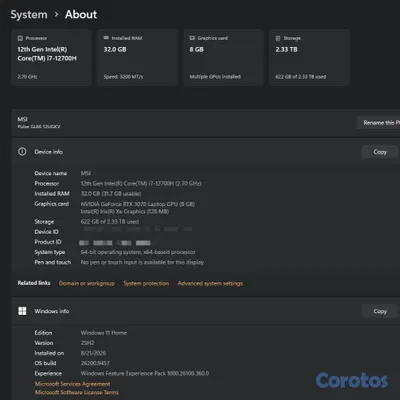Click the Storage icon in top card
The height and width of the screenshot is (400, 400).
(278, 38)
